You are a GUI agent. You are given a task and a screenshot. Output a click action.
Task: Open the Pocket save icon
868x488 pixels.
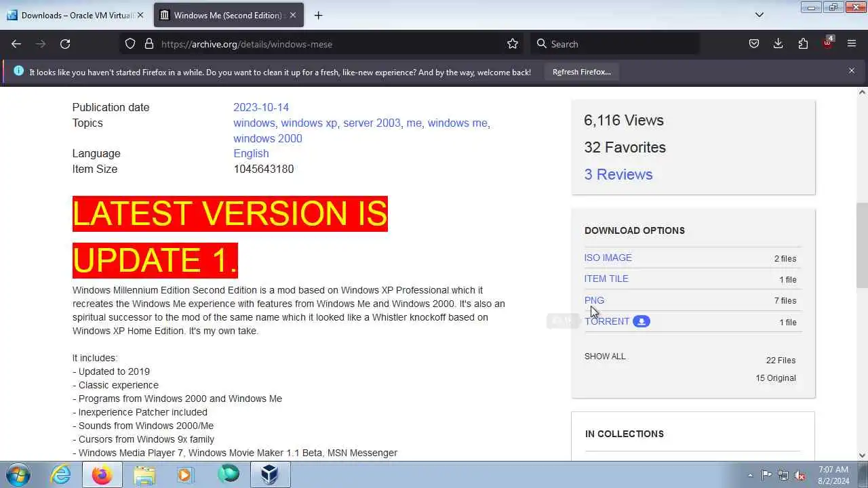(753, 43)
